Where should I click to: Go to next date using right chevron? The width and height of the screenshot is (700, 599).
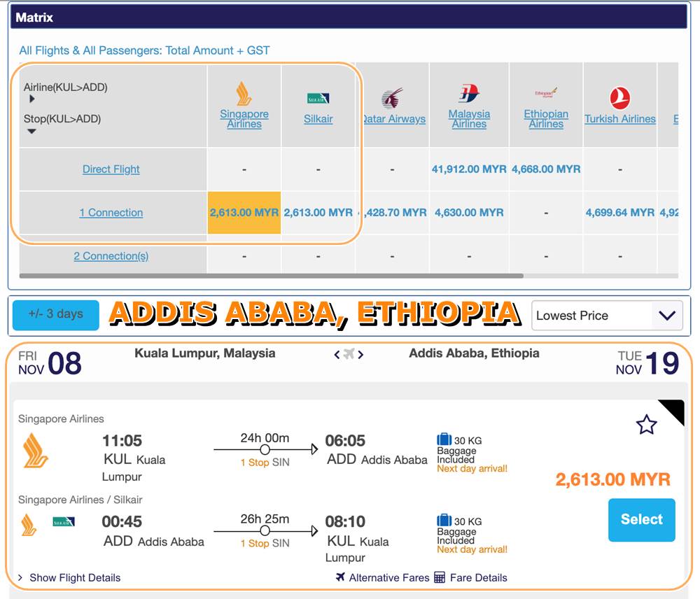(360, 355)
